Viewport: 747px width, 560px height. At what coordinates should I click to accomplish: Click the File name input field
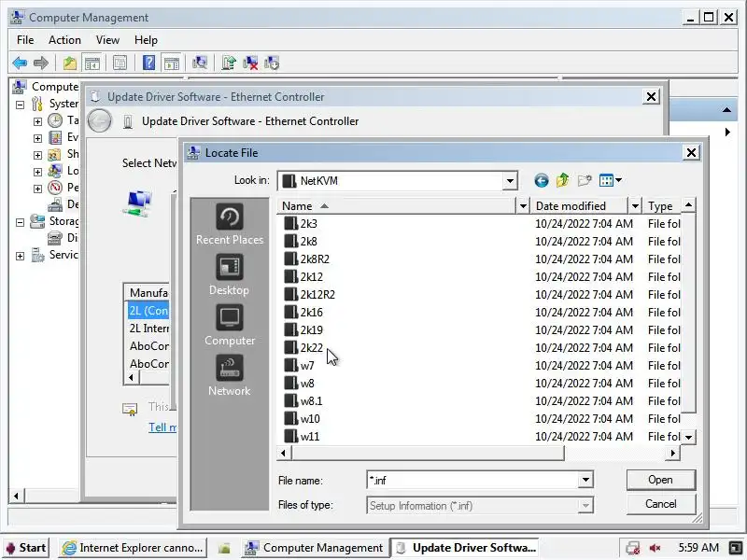coord(472,480)
